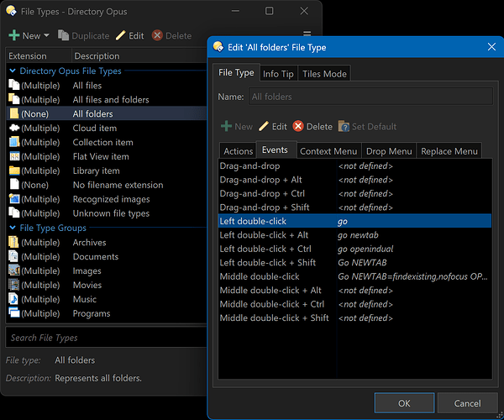Click the Name field showing All folders
The image size is (504, 420).
370,97
